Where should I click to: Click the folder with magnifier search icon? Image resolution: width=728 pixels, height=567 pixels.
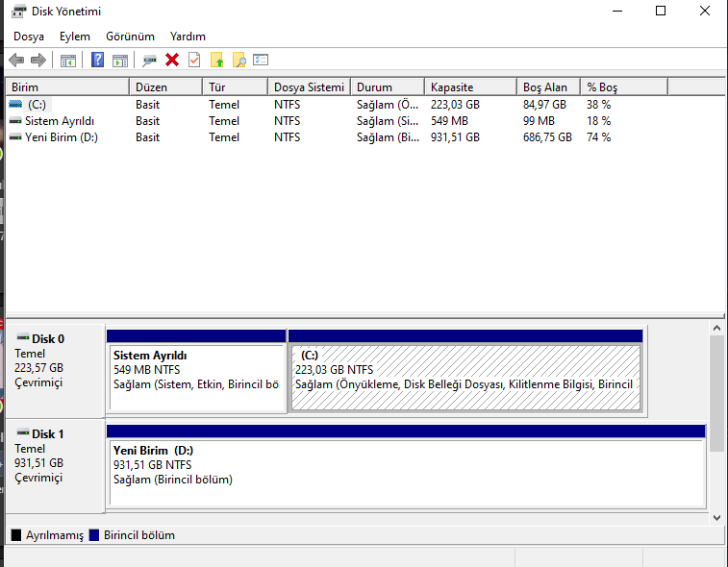(x=238, y=60)
